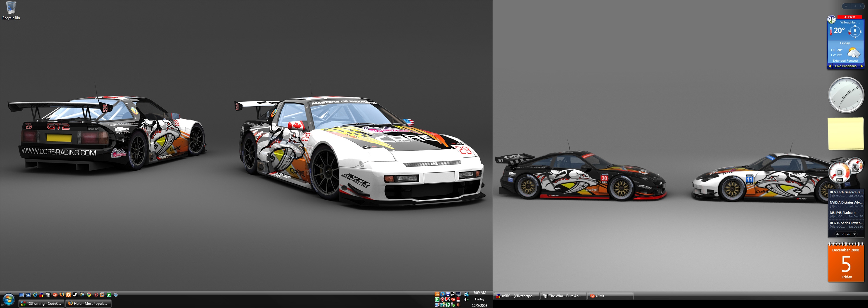Launch AIM from Quick Launch

[x=55, y=295]
